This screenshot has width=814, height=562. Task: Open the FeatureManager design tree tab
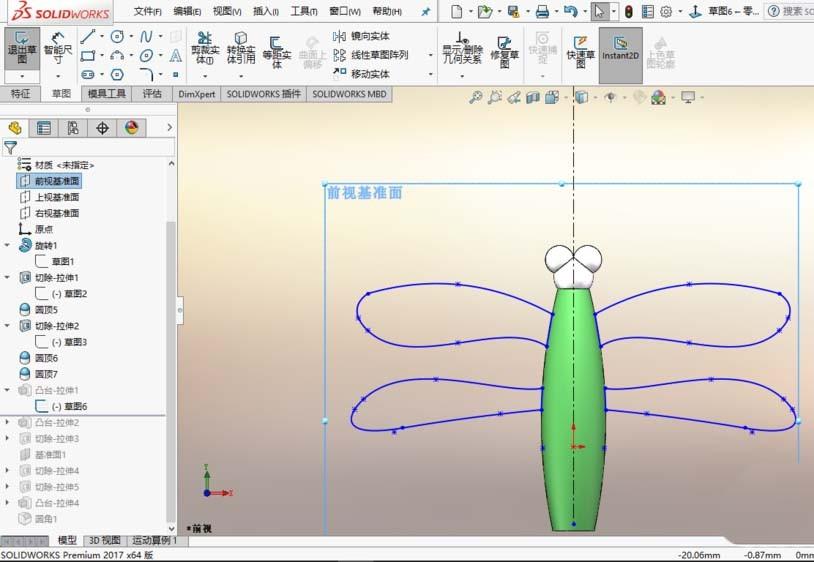tap(15, 128)
